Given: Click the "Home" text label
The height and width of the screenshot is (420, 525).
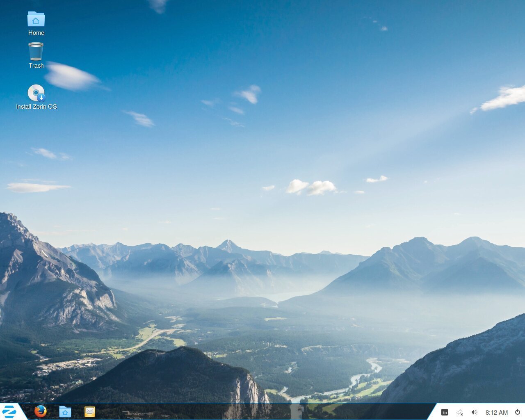Looking at the screenshot, I should coord(36,33).
